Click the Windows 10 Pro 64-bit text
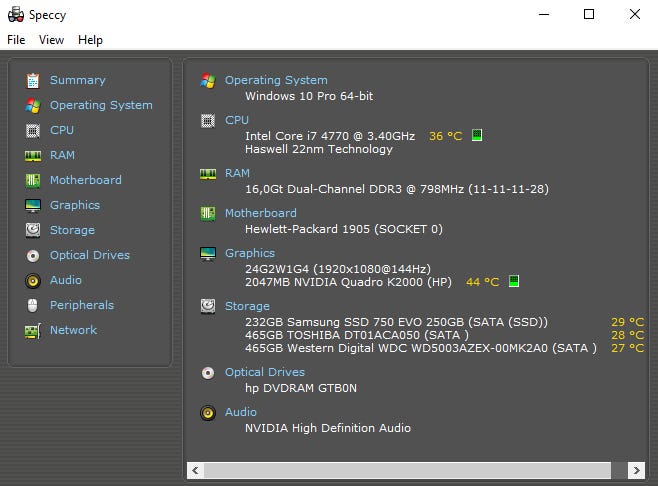 pyautogui.click(x=309, y=96)
